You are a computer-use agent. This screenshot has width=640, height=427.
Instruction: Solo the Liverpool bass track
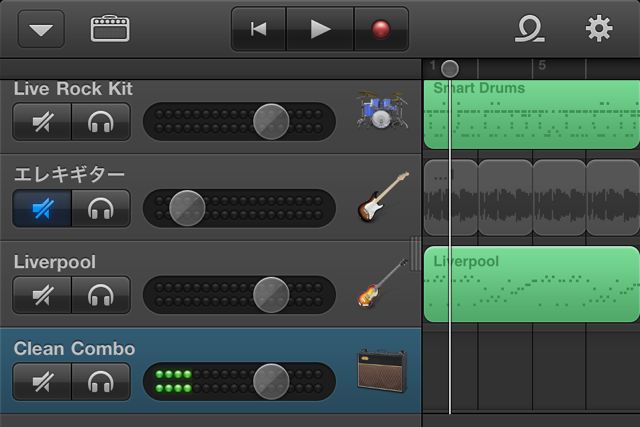[101, 295]
